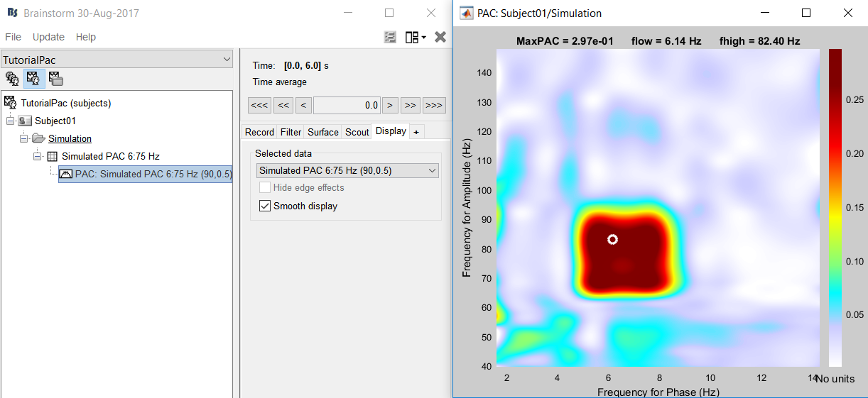Uncheck the Smooth display checkbox
The image size is (868, 398).
[265, 206]
